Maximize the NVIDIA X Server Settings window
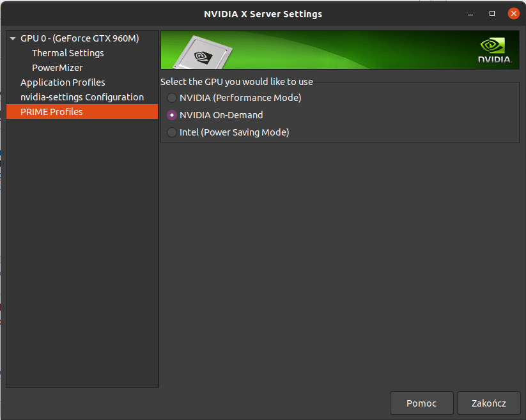 tap(492, 14)
